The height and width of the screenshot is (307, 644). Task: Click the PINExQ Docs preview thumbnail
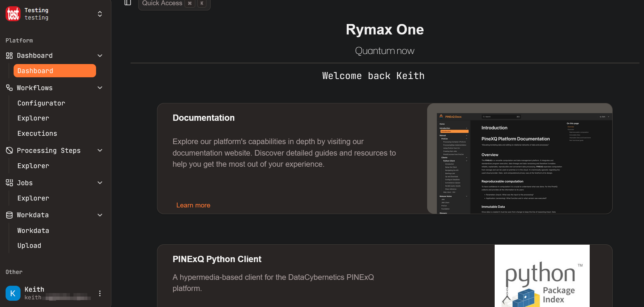pos(519,159)
